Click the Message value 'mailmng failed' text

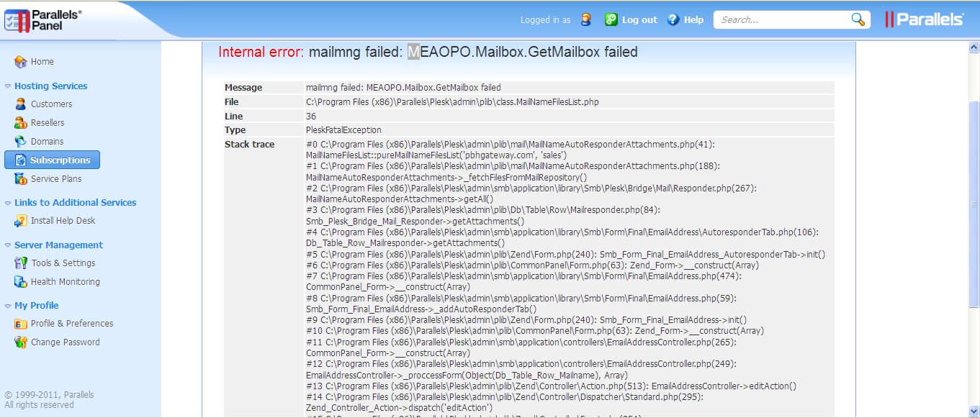403,88
